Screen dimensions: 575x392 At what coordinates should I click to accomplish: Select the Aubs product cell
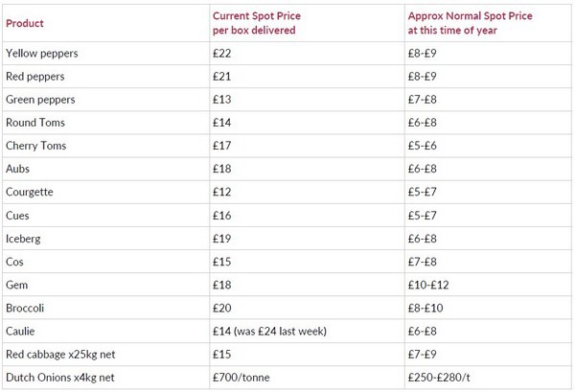pos(18,169)
